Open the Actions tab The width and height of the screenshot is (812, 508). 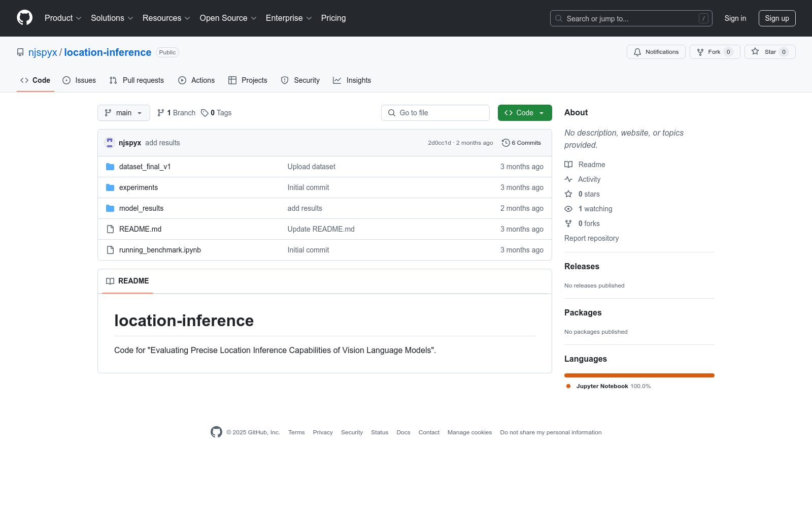point(196,80)
